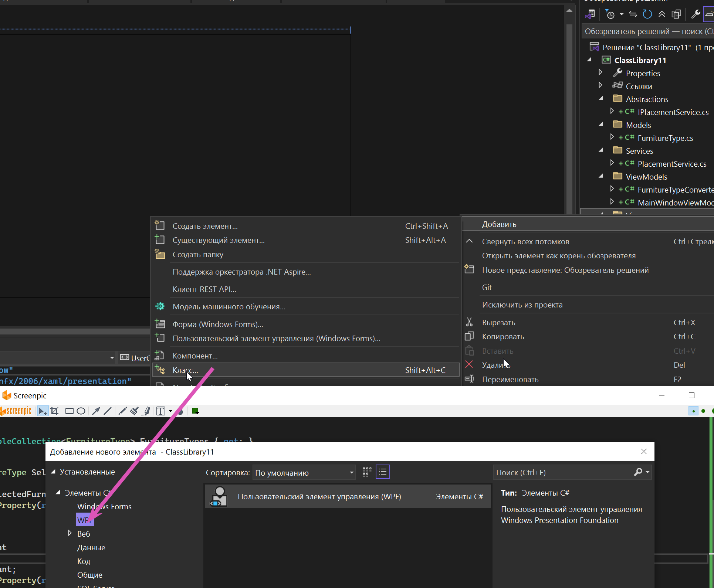
Task: Switch to tile grid view in dialog
Action: pyautogui.click(x=367, y=472)
